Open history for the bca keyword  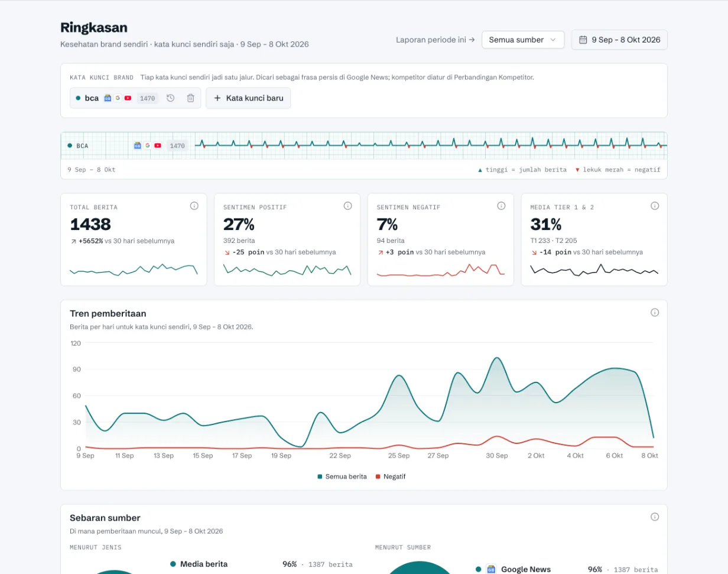(170, 98)
